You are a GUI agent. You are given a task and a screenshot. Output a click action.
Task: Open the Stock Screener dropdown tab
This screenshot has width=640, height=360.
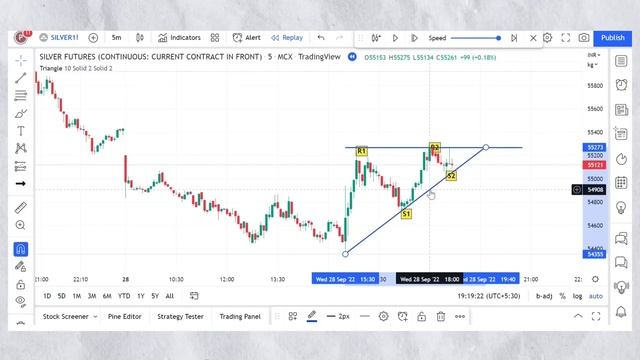(x=70, y=316)
